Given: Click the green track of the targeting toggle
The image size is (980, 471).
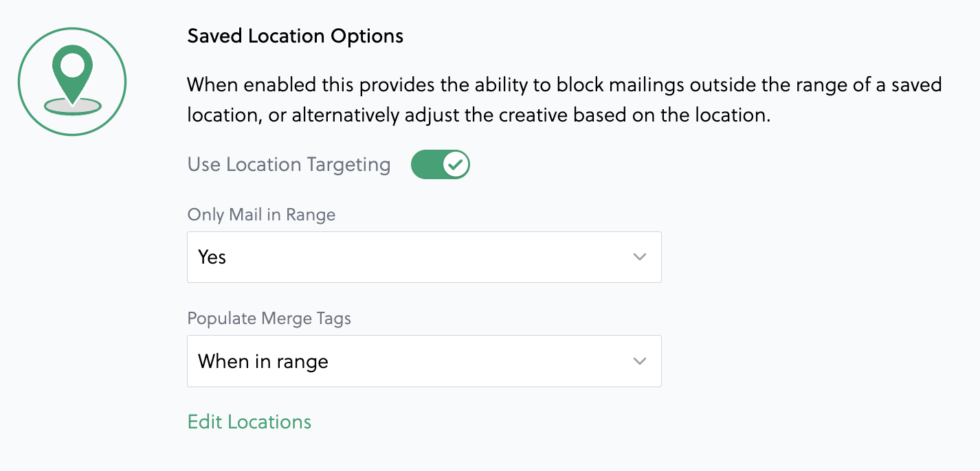Looking at the screenshot, I should 425,165.
